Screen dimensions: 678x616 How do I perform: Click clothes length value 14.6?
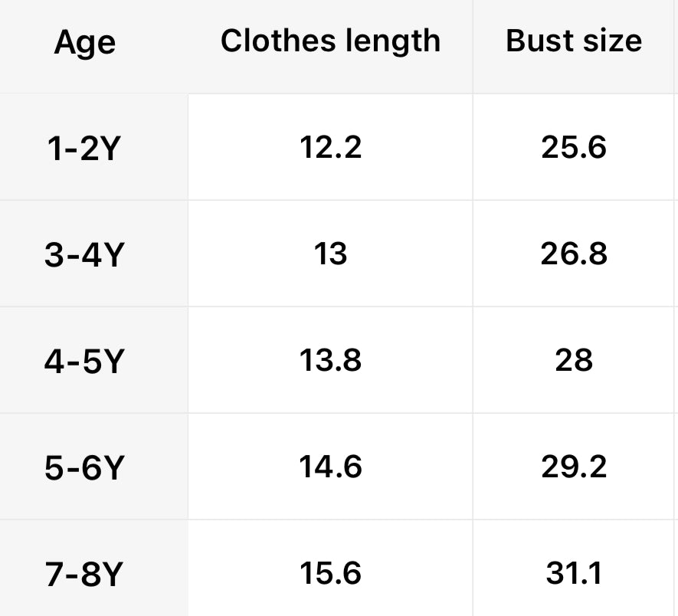point(330,467)
